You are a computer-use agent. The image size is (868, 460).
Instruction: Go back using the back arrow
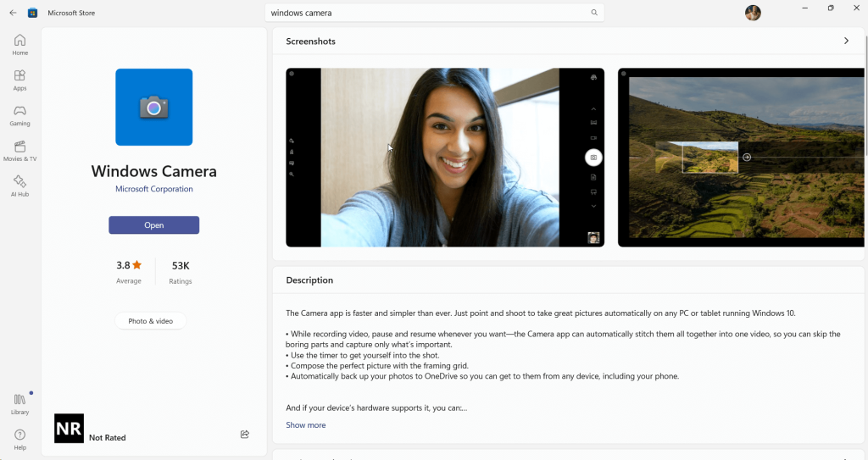13,13
